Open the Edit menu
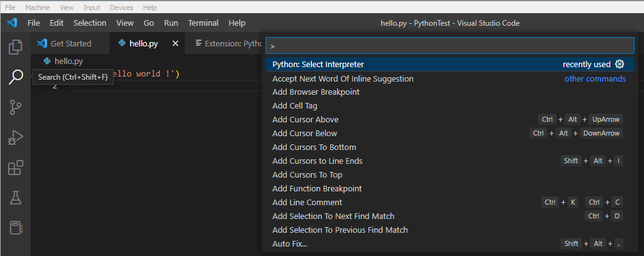This screenshot has width=644, height=256. tap(56, 23)
